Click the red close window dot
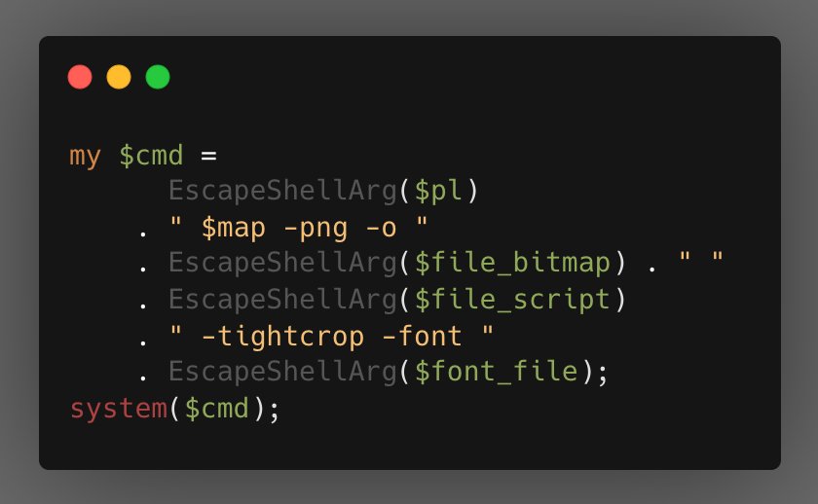Viewport: 818px width, 504px height. click(x=80, y=77)
